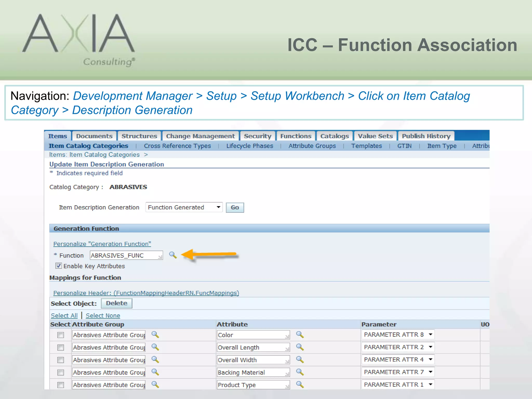Open the Security tab
The image size is (532, 399).
coord(257,136)
